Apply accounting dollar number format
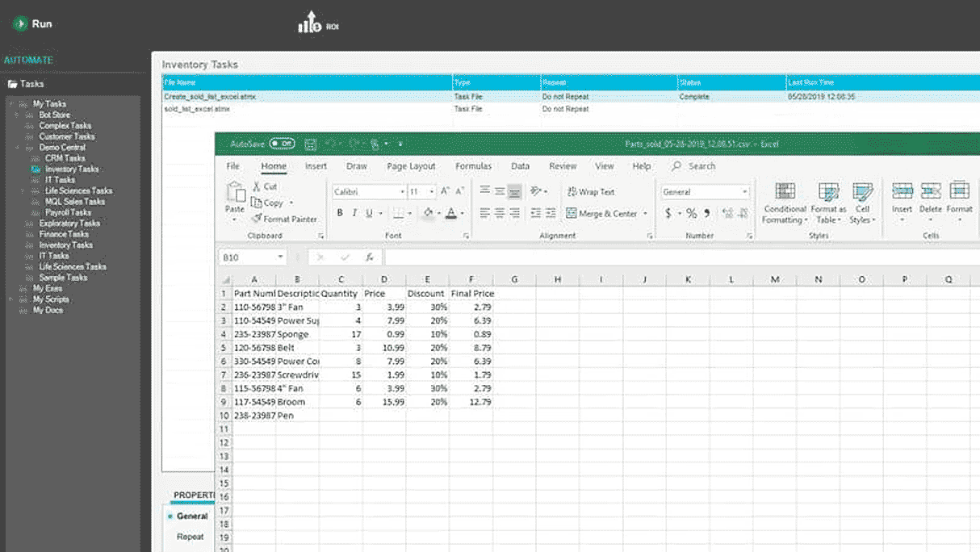The width and height of the screenshot is (980, 552). [x=668, y=213]
